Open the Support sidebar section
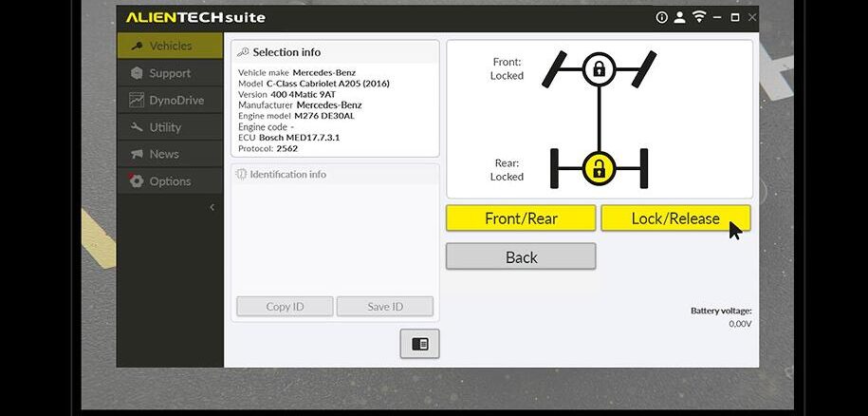Image resolution: width=868 pixels, height=416 pixels. coord(170,73)
